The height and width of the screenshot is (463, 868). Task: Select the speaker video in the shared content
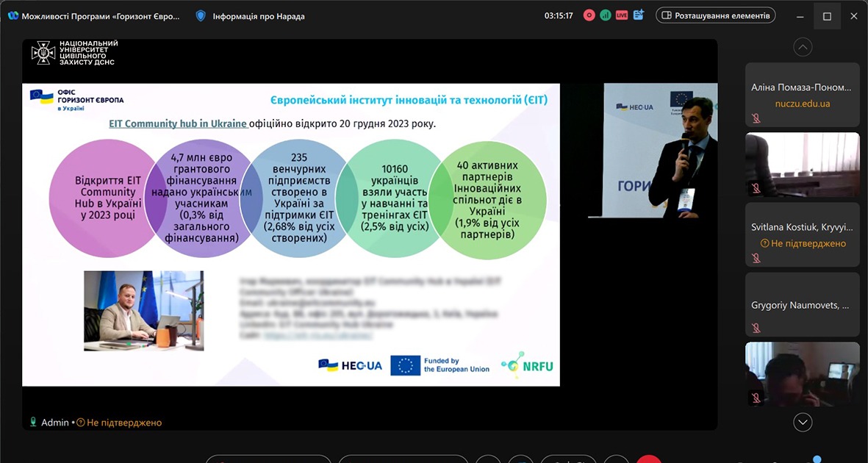(653, 150)
